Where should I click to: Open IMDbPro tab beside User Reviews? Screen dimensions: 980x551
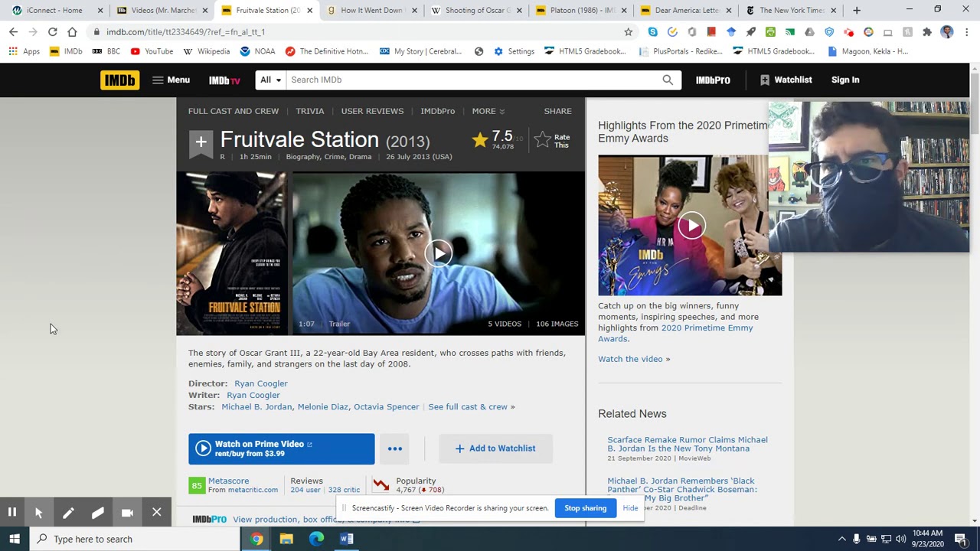coord(438,111)
